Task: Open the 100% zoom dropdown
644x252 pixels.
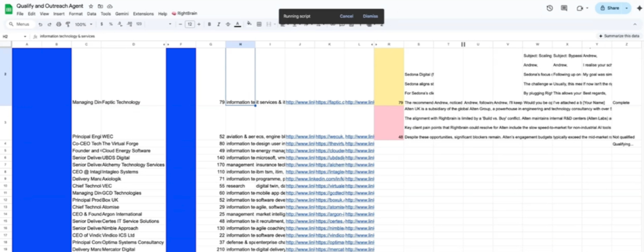Action: click(83, 24)
